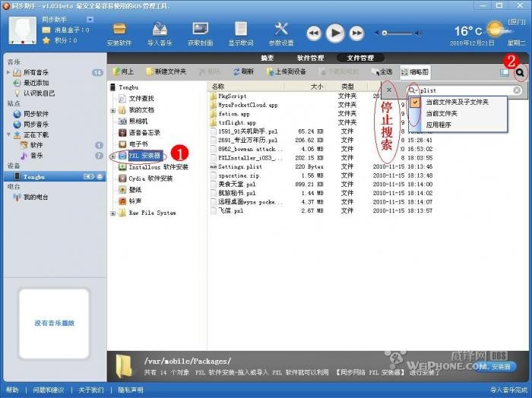Image resolution: width=532 pixels, height=398 pixels.
Task: Expand the PXL 安装器 tree node
Action: point(112,155)
